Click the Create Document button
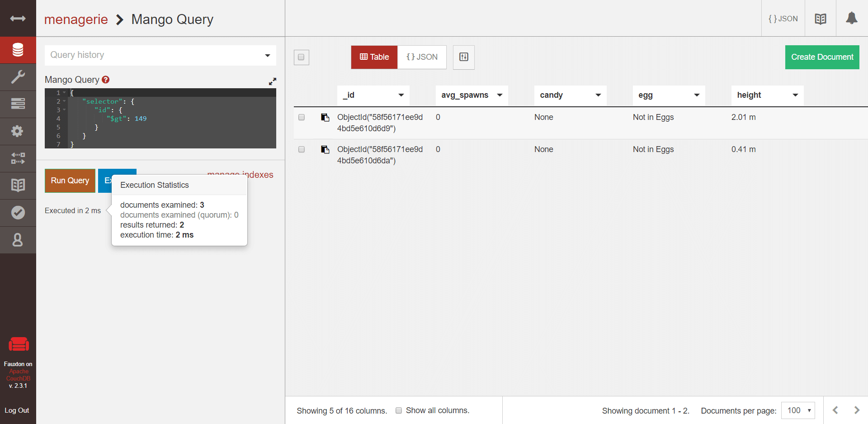This screenshot has height=424, width=868. click(822, 57)
